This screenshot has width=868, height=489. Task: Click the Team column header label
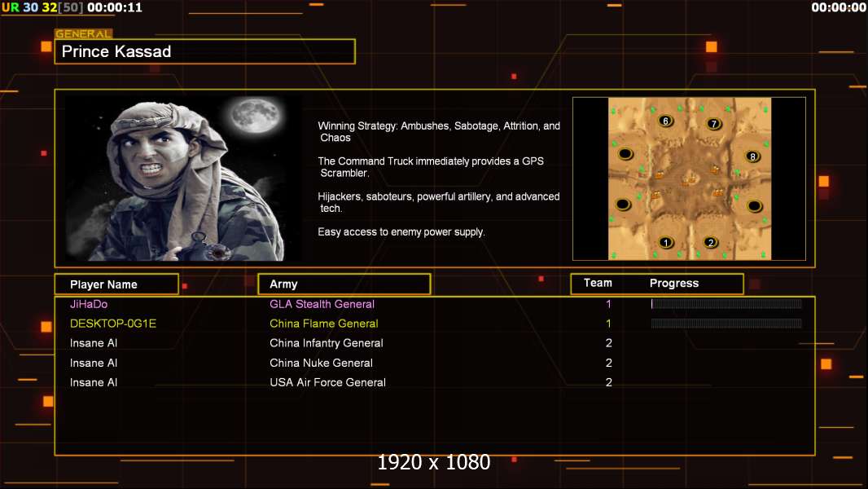click(x=598, y=283)
